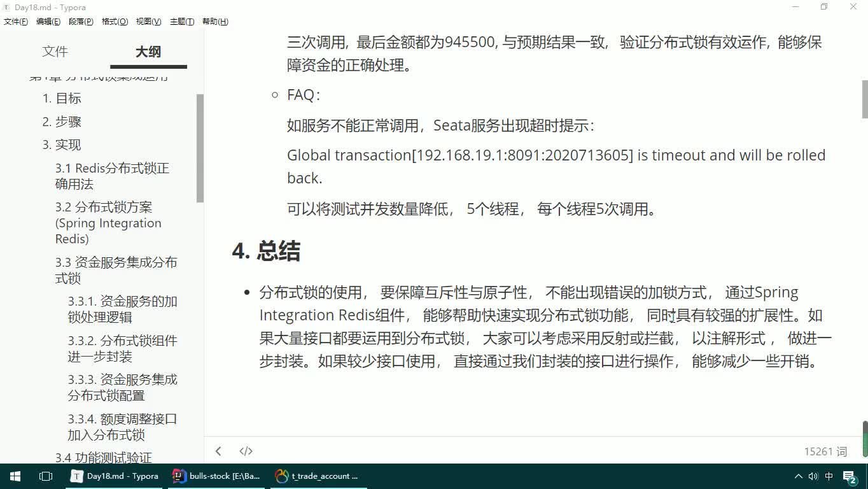The height and width of the screenshot is (489, 868).
Task: Open the Windows Start menu
Action: (x=15, y=476)
